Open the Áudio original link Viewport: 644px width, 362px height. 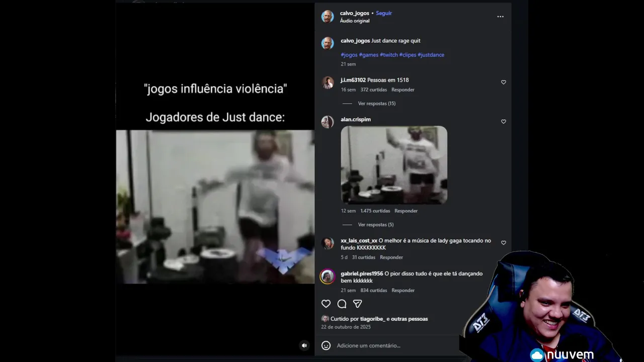(355, 21)
